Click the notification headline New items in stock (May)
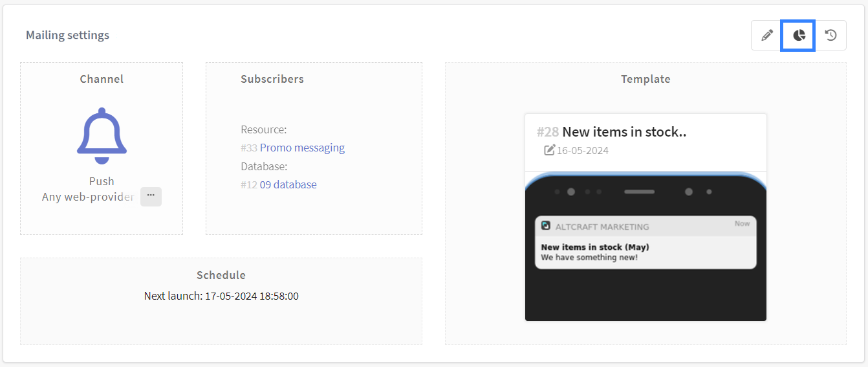 pos(595,247)
